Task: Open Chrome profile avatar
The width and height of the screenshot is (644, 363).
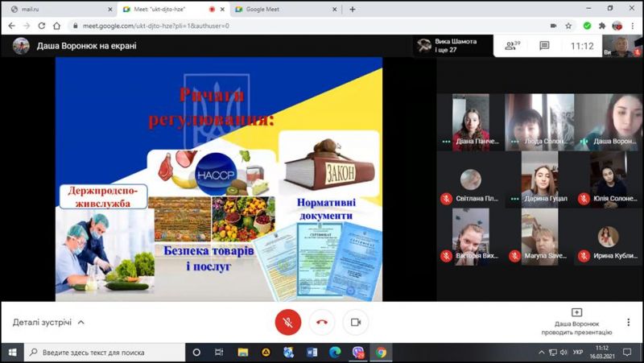Action: click(x=617, y=26)
